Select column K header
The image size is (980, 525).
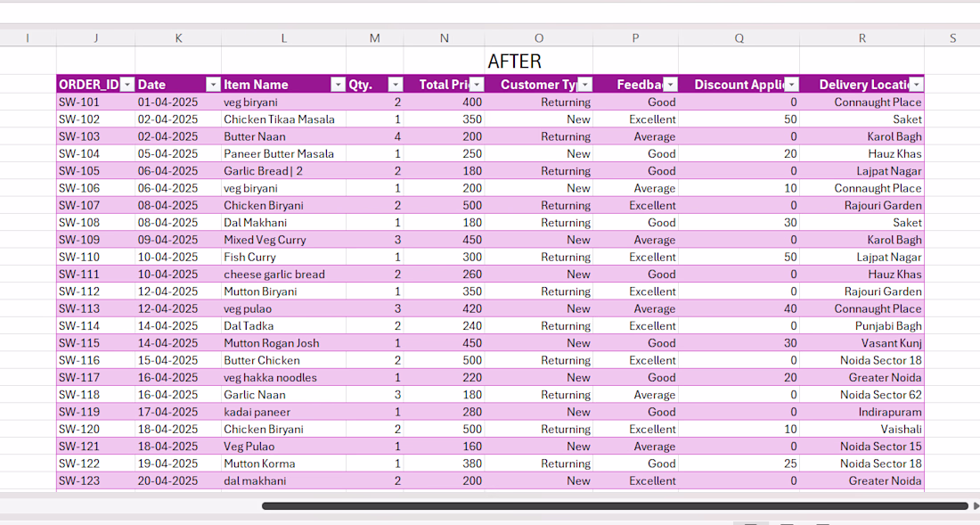[x=178, y=38]
